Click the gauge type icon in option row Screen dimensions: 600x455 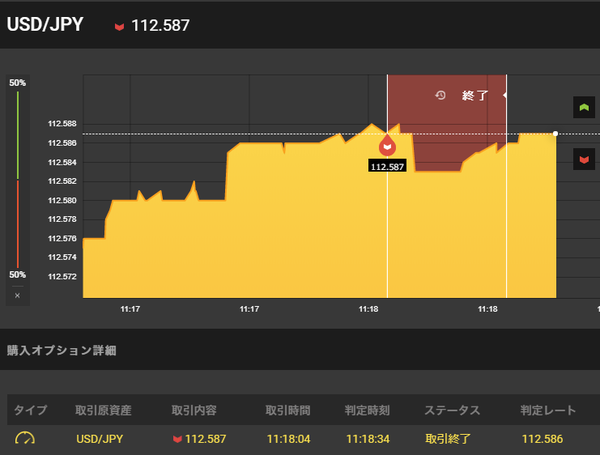click(25, 438)
